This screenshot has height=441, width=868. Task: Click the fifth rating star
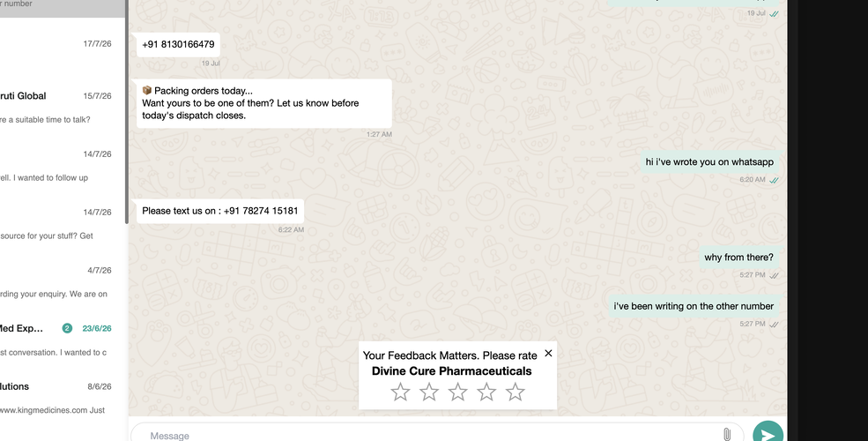tap(516, 392)
